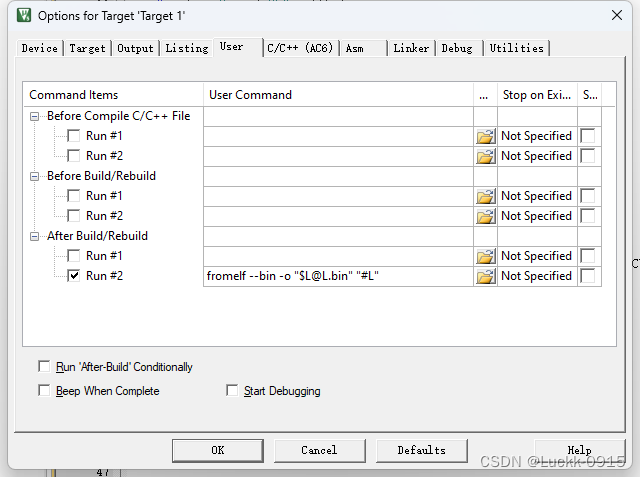Open the Debug tab
Image resolution: width=640 pixels, height=477 pixels.
point(459,49)
